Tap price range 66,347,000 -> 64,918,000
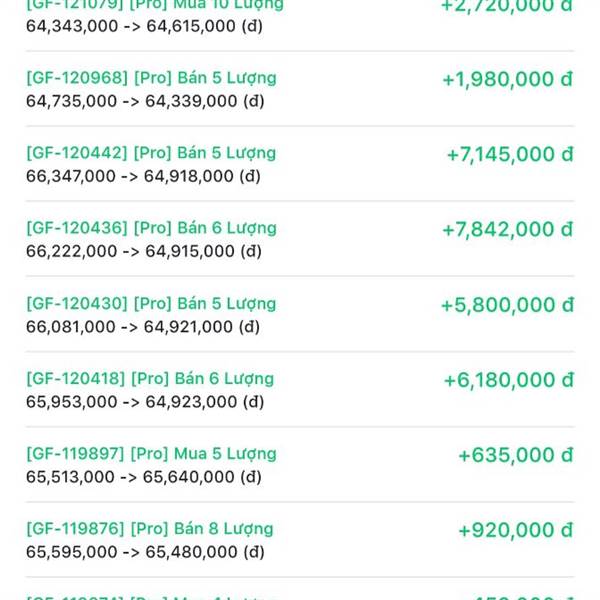The width and height of the screenshot is (600, 600). coord(143,176)
